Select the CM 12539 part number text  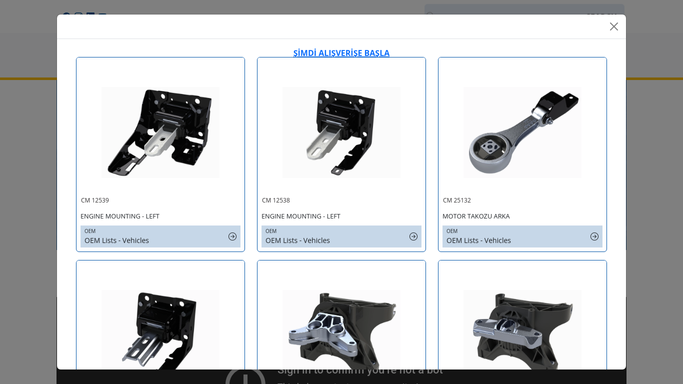pyautogui.click(x=95, y=200)
